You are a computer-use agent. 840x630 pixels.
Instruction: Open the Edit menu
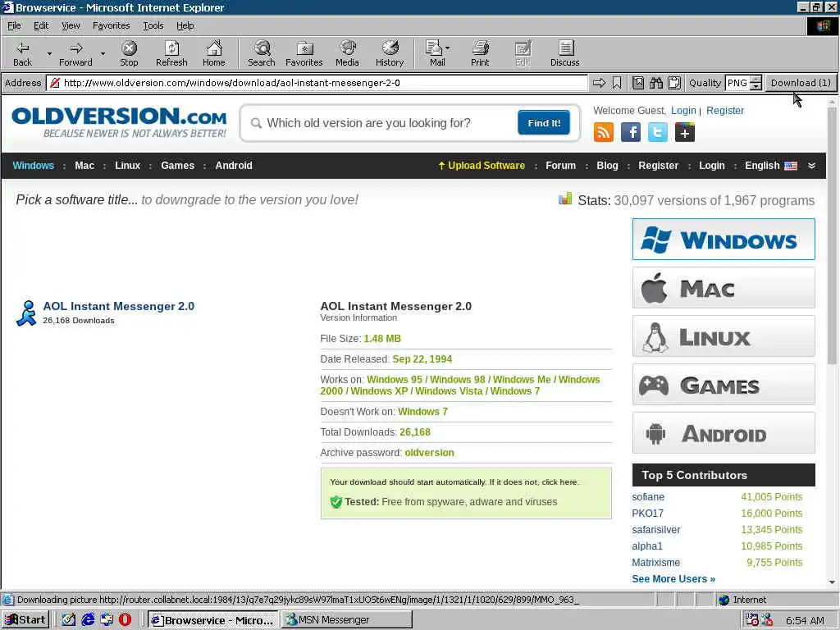point(41,25)
